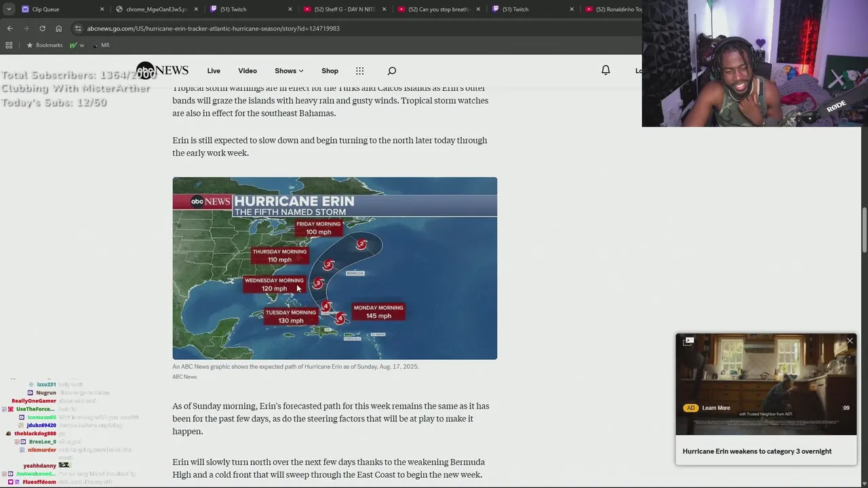Click the 'MONDAY MORNING 145 mph' label

point(378,312)
